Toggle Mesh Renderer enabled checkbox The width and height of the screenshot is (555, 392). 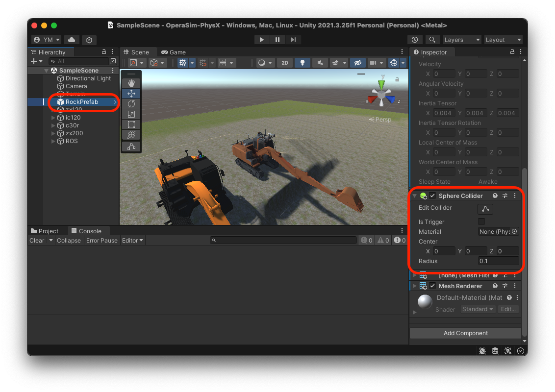pos(432,286)
